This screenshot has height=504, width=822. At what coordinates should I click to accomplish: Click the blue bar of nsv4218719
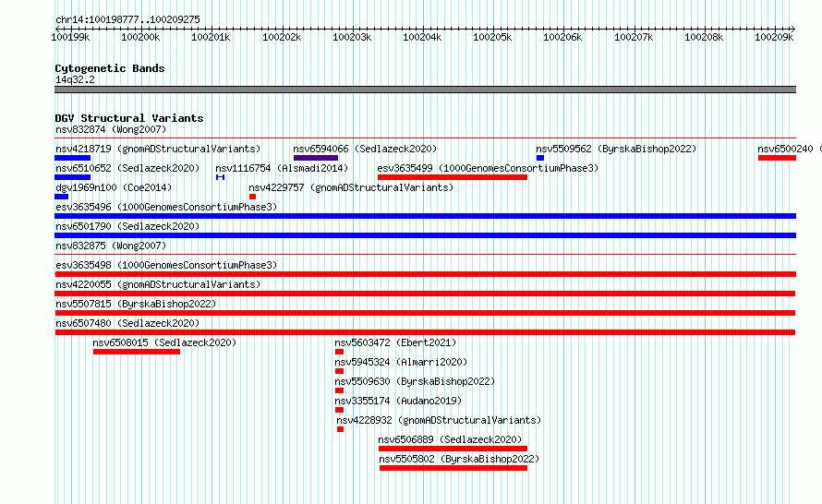coord(72,158)
